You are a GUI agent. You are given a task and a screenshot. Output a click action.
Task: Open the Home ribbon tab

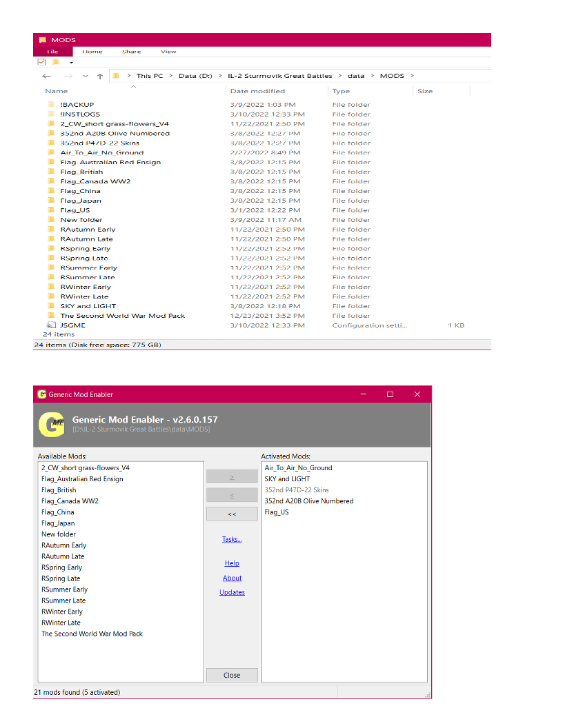click(92, 52)
